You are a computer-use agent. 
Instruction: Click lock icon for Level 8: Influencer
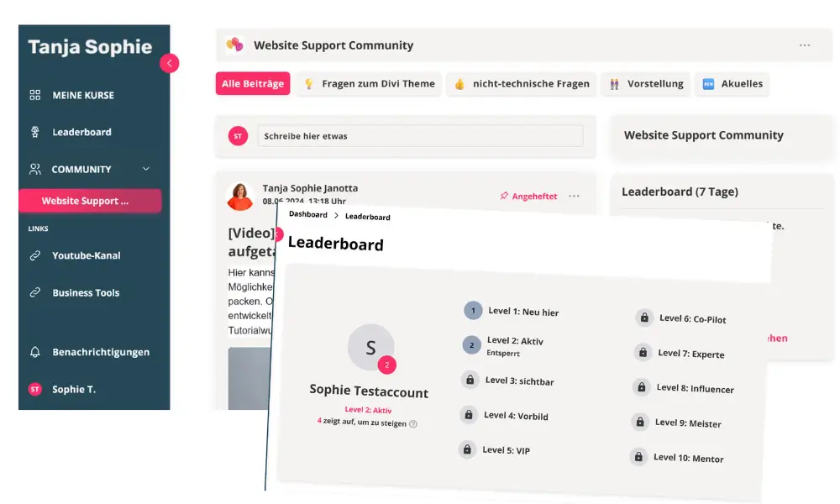point(641,387)
